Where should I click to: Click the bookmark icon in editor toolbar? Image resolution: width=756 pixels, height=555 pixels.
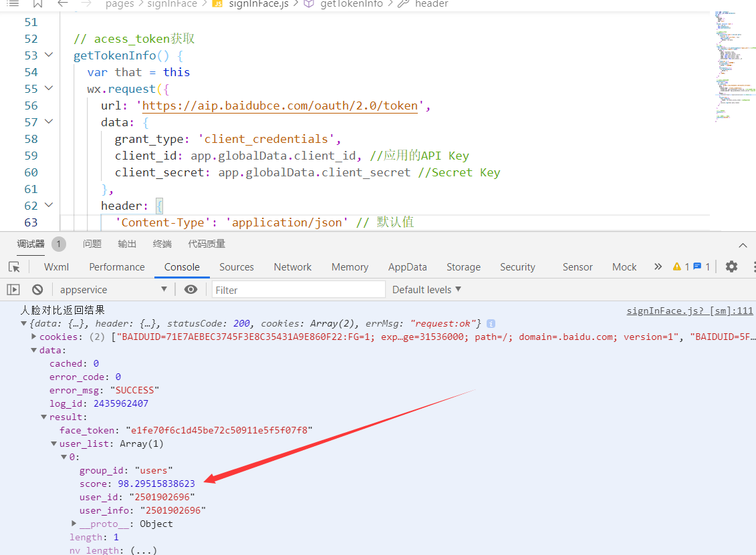click(37, 4)
